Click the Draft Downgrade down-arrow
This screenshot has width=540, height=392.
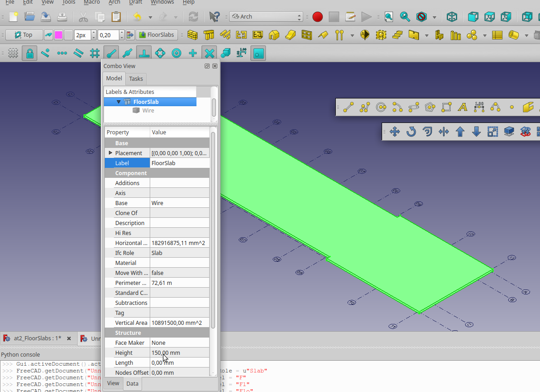[476, 132]
